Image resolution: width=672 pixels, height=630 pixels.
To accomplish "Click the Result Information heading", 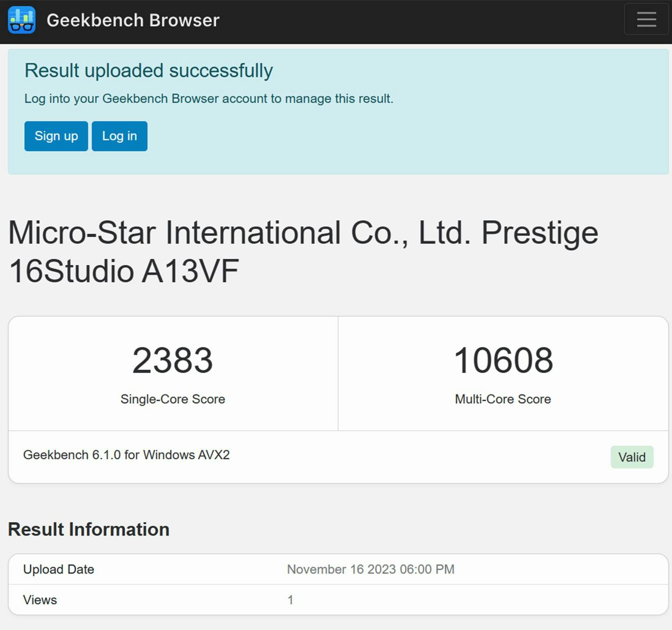I will pos(89,530).
